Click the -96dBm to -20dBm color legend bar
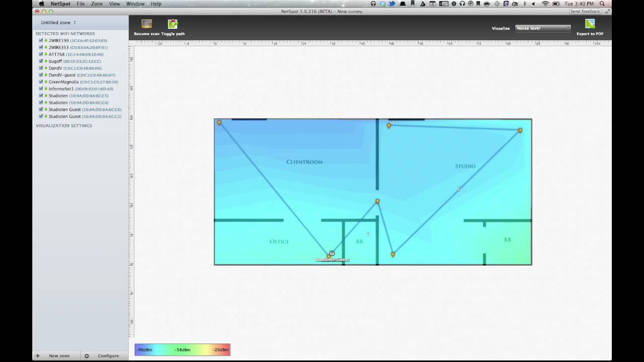The image size is (644, 362). click(x=182, y=349)
